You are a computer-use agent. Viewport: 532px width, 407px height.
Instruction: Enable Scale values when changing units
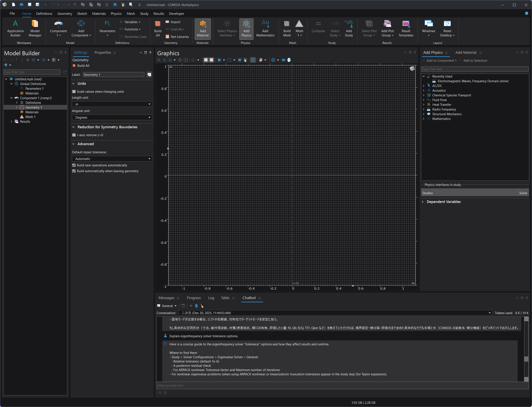(x=74, y=92)
